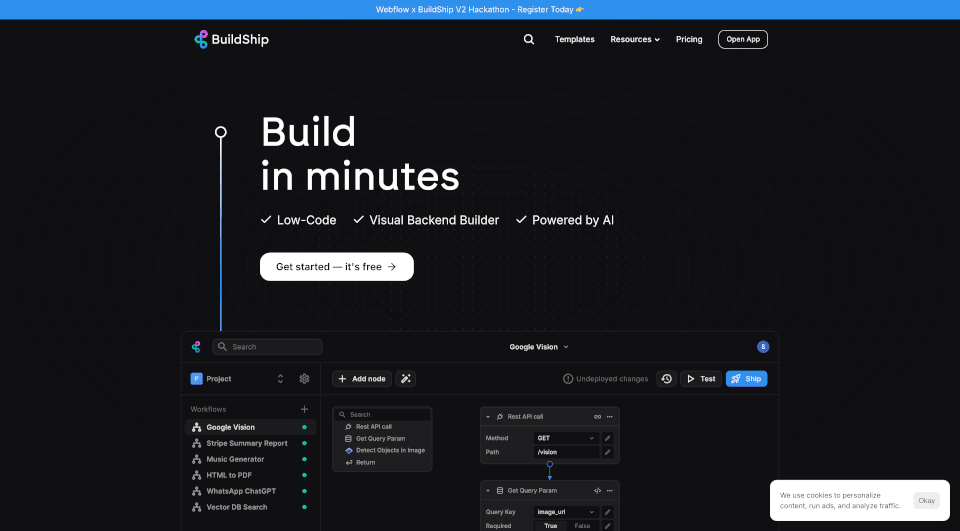Click Get started — it's free button

336,267
